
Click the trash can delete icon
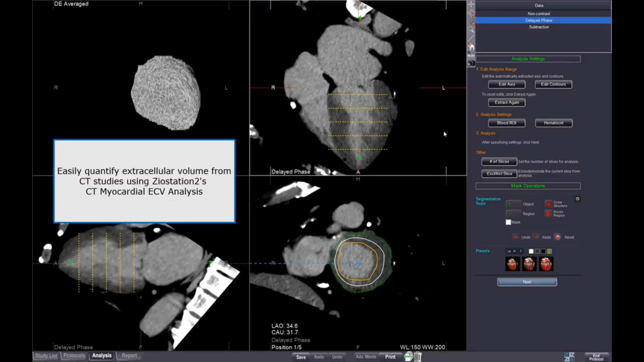click(418, 357)
